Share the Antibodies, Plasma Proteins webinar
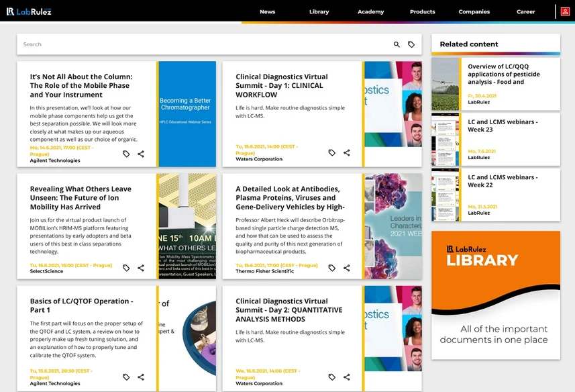 point(346,268)
